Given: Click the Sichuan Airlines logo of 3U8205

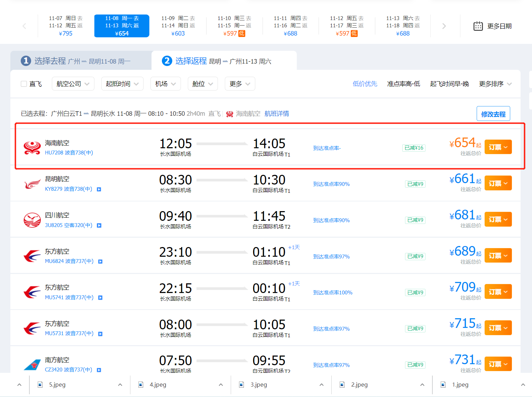Looking at the screenshot, I should (32, 220).
